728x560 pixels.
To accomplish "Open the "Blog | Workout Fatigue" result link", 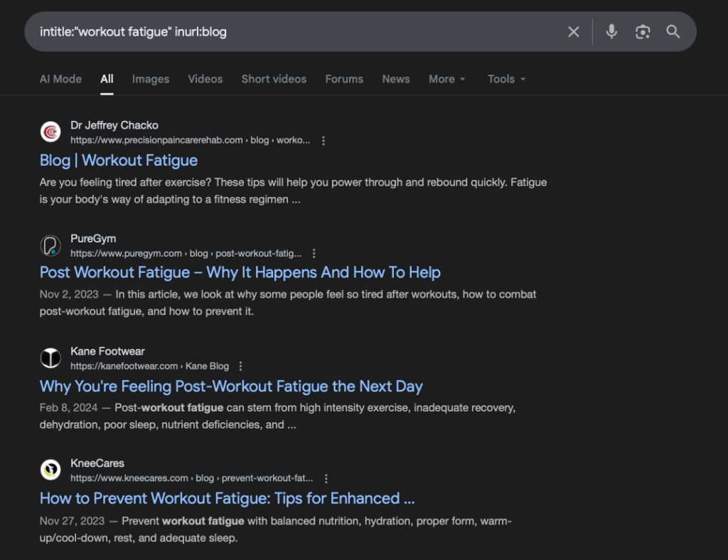I will tap(119, 161).
